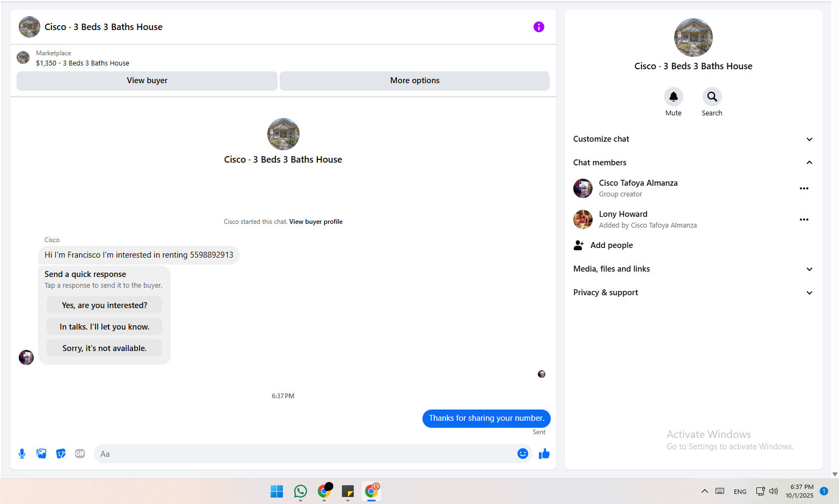Screen dimensions: 839x504
Task: Send quick response 'Sorry, it's not available.'
Action: coord(105,348)
